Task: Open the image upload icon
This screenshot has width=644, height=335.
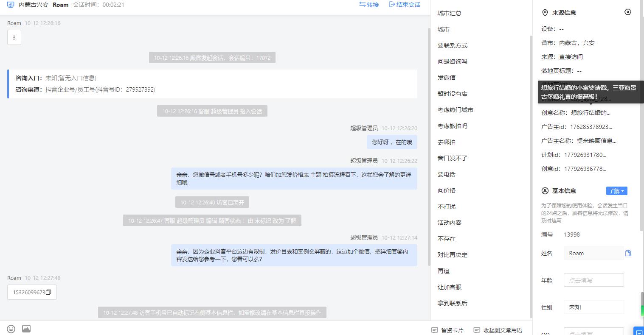Action: 26,329
